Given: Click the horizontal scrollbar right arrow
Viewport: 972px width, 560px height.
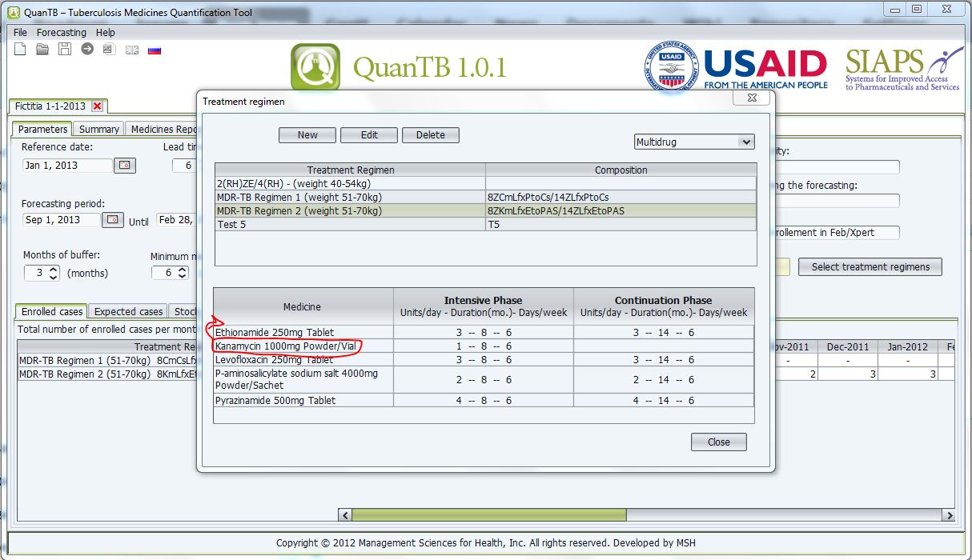Looking at the screenshot, I should (x=948, y=515).
